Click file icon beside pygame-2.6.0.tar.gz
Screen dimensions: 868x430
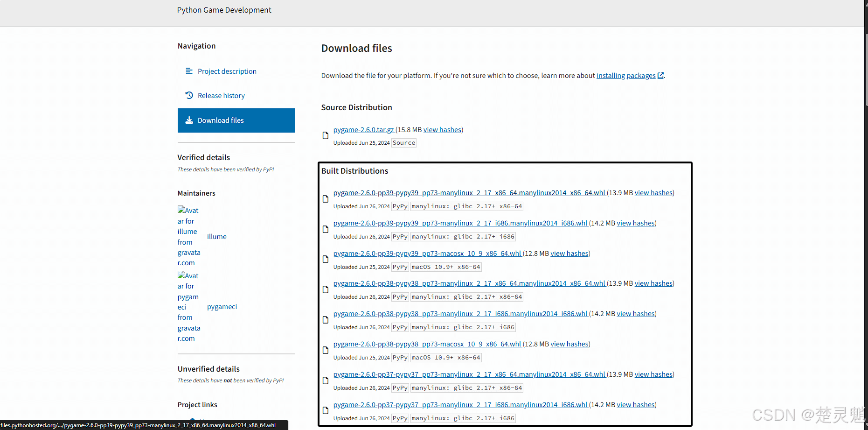326,135
